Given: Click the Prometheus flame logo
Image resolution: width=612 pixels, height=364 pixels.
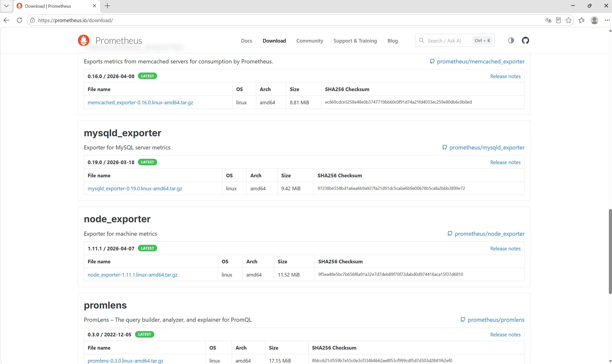Looking at the screenshot, I should pos(84,40).
